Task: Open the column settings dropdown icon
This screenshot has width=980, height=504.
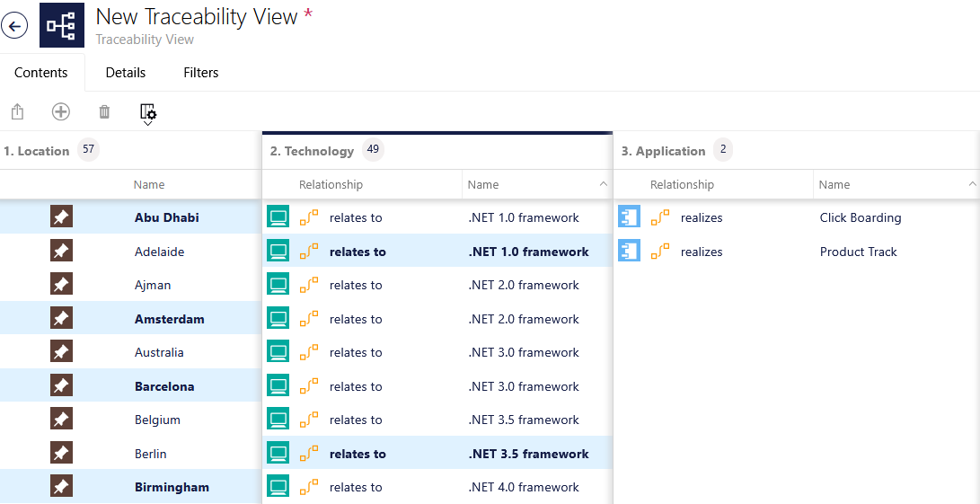Action: click(148, 114)
